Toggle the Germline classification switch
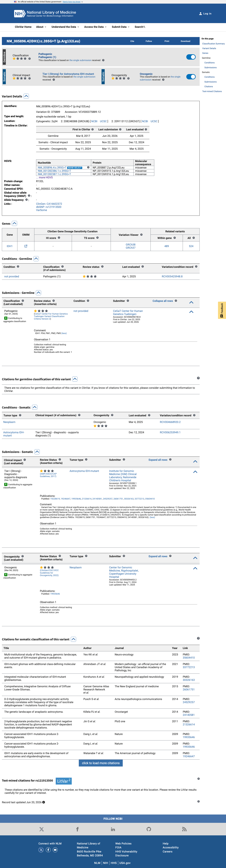 (x=191, y=57)
